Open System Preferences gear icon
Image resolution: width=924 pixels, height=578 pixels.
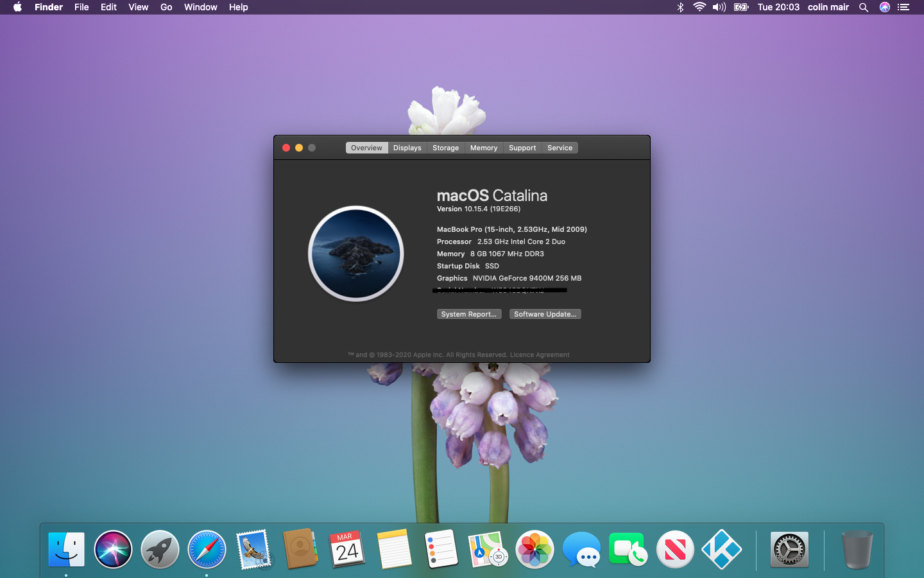pyautogui.click(x=789, y=550)
